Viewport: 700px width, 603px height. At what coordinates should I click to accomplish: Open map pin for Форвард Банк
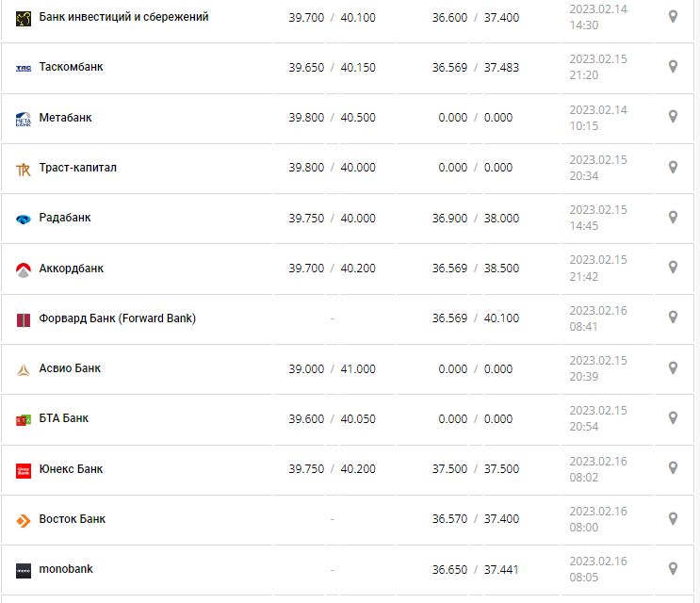[x=673, y=318]
